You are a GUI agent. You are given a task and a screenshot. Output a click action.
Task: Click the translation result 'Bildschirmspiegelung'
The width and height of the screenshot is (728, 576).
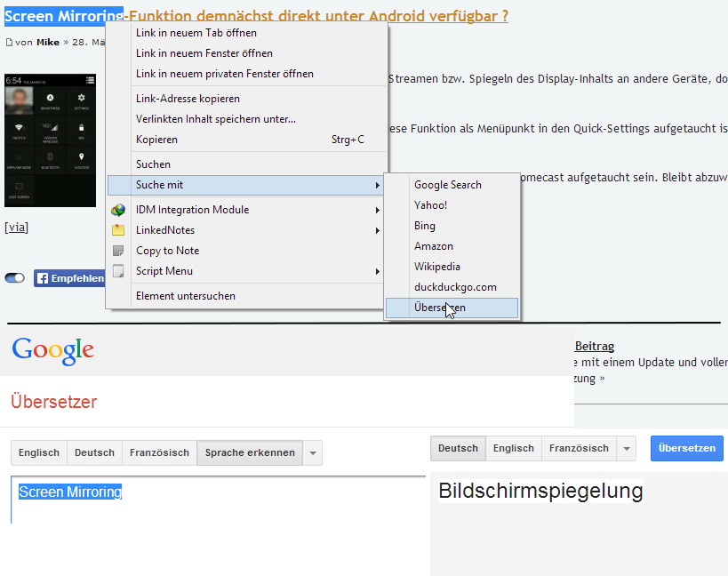pyautogui.click(x=540, y=491)
